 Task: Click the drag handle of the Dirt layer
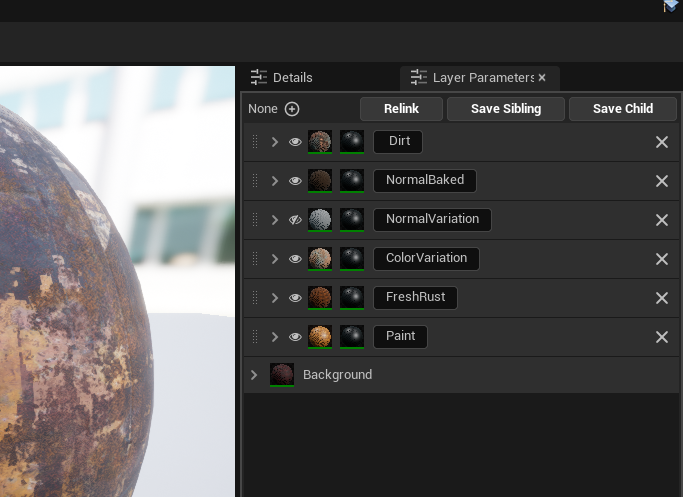255,142
